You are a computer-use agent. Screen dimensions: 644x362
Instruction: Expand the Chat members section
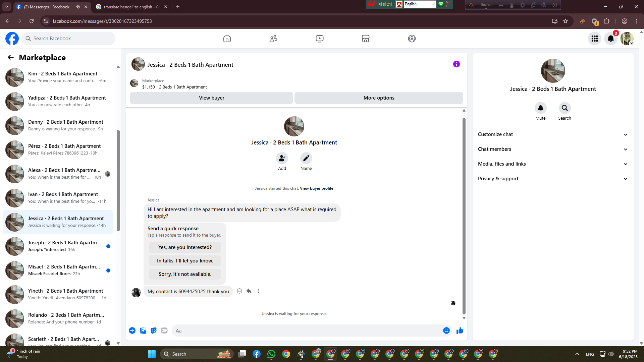pos(553,149)
